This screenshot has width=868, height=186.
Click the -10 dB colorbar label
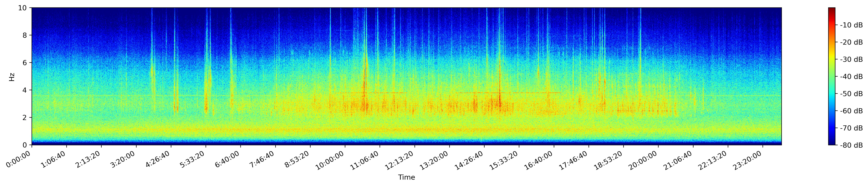tap(851, 25)
